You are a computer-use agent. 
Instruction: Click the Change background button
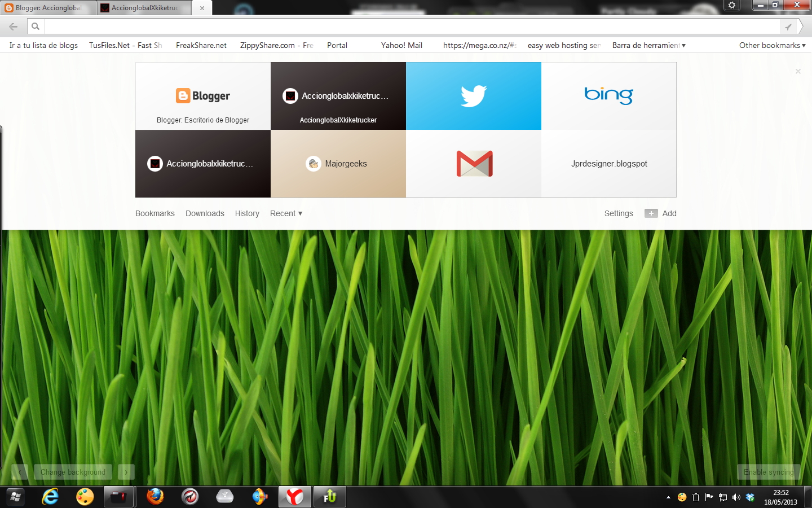point(73,472)
